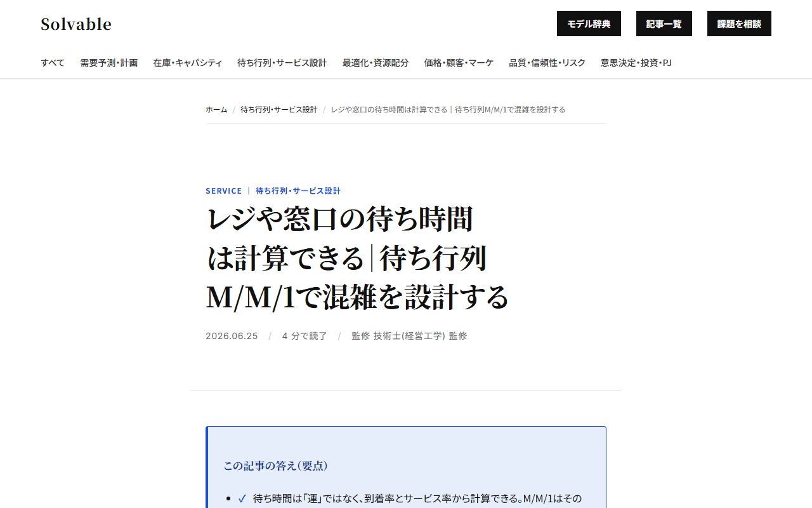812x508 pixels.
Task: Open the 記事一覧 button
Action: (x=664, y=23)
